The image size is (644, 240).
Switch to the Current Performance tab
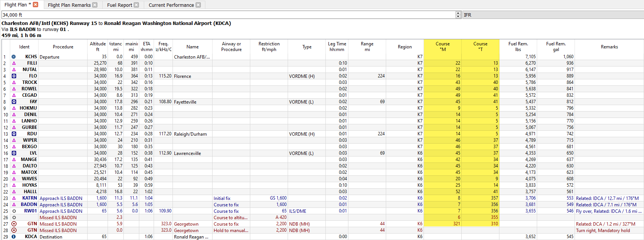[171, 5]
